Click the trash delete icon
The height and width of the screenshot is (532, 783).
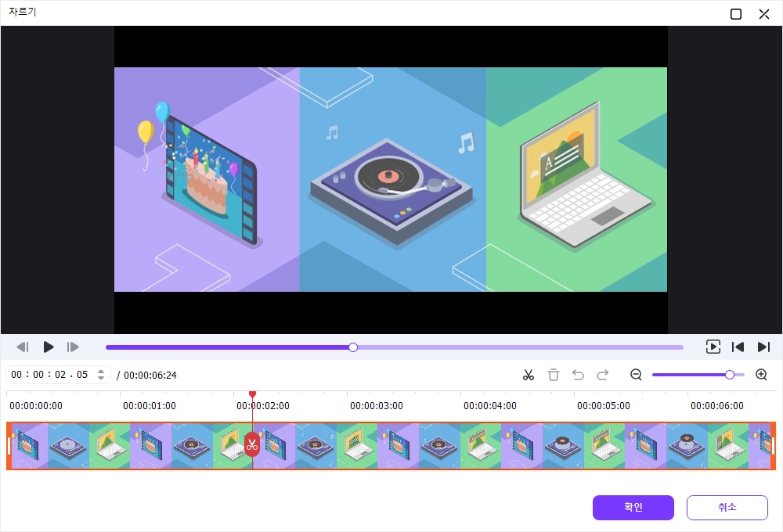(x=554, y=375)
